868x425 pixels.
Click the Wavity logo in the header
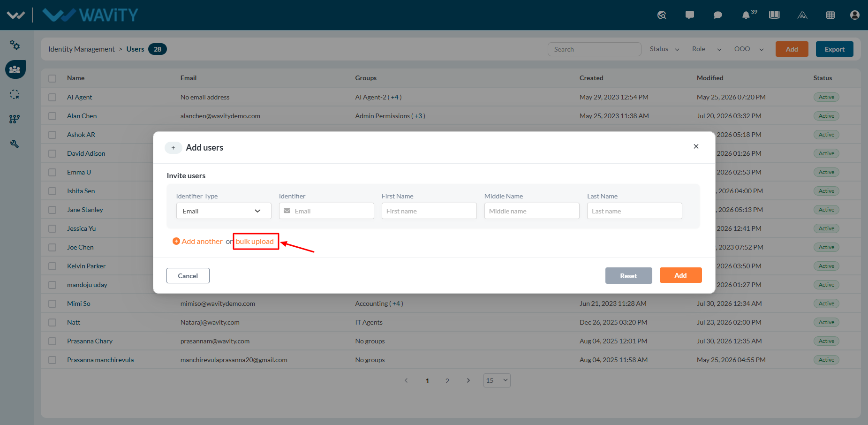91,15
